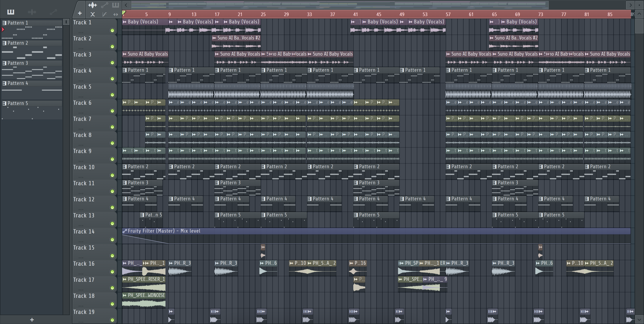Viewport: 644px width, 324px height.
Task: Click bar 41 on the timeline ruler
Action: pyautogui.click(x=356, y=14)
